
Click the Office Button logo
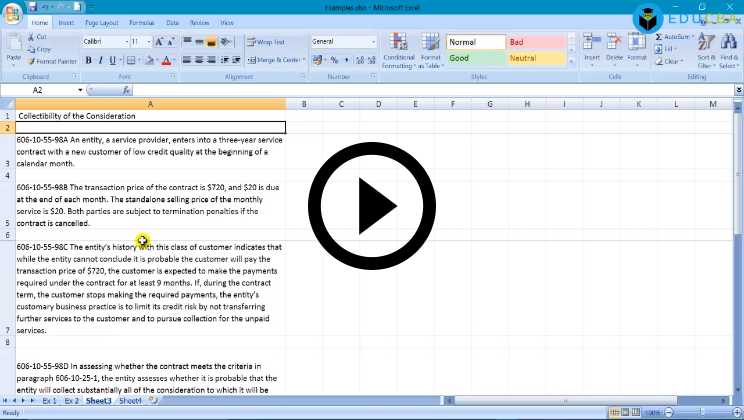click(12, 12)
